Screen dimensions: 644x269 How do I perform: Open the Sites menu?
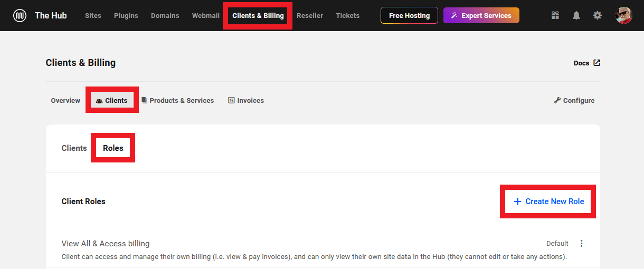93,16
